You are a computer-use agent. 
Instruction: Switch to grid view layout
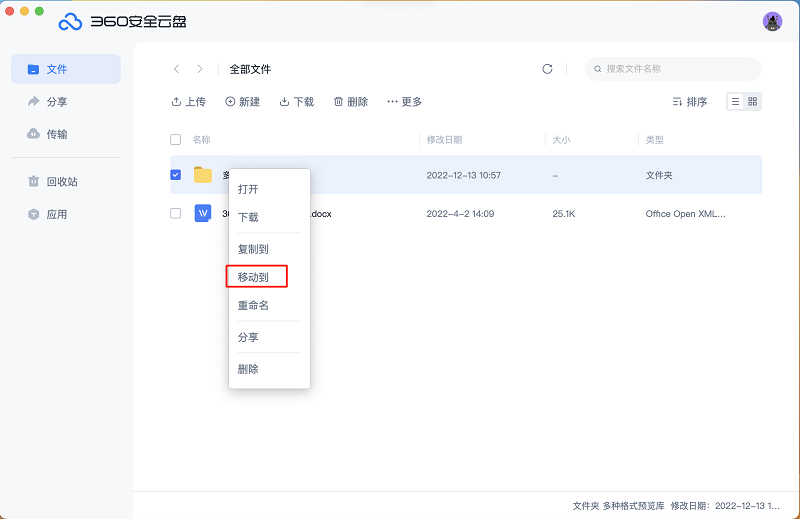753,102
